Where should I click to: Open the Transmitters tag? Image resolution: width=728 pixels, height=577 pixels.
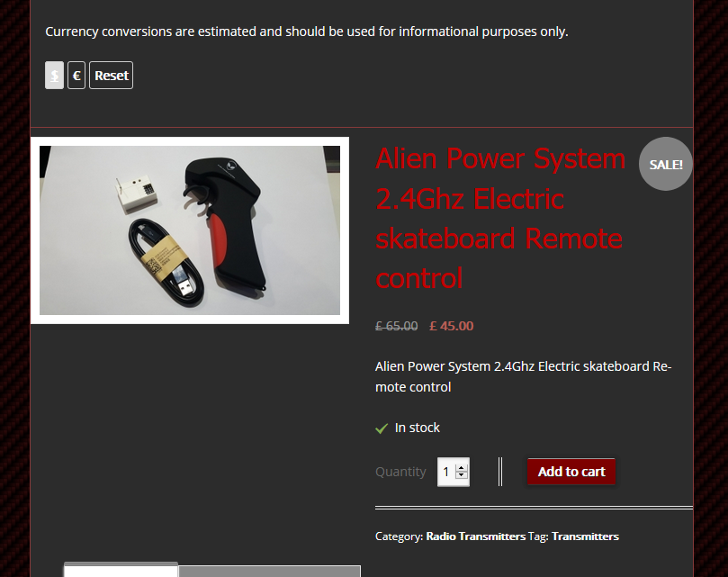tap(585, 536)
